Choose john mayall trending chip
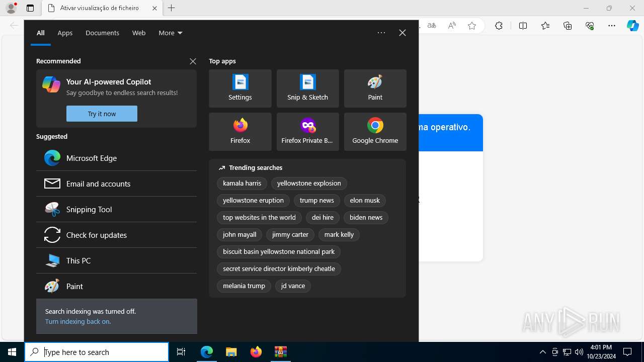644x362 pixels. pyautogui.click(x=239, y=235)
